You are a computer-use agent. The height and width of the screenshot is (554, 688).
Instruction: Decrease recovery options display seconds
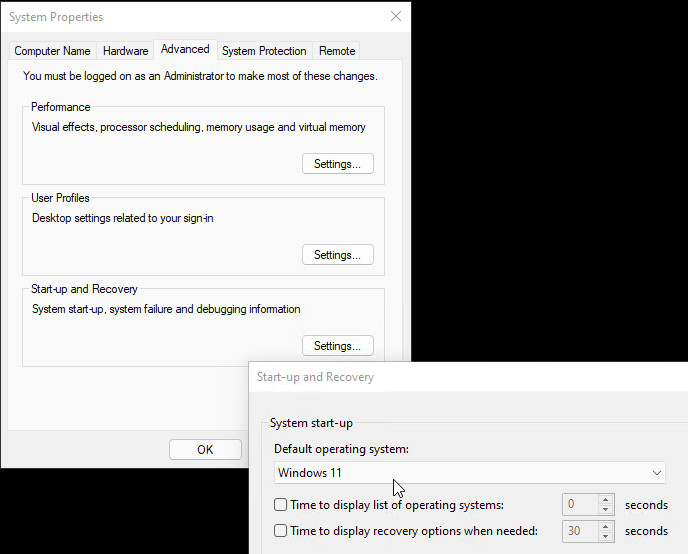click(x=605, y=536)
